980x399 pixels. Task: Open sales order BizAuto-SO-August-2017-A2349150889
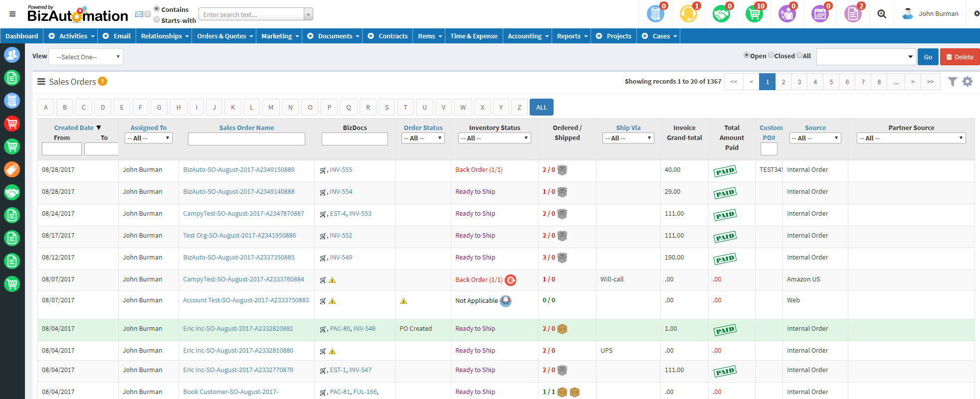[x=238, y=170]
